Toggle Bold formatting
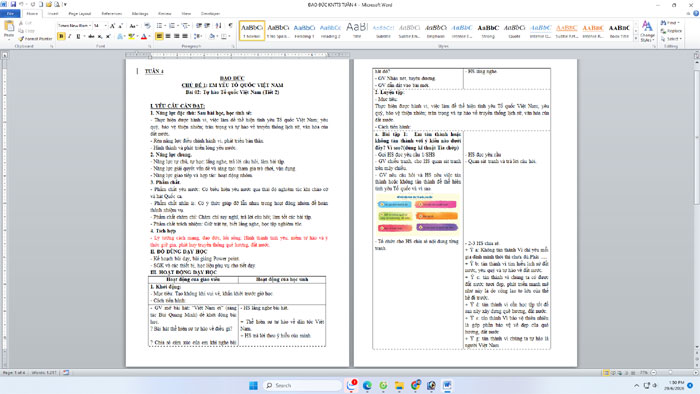This screenshot has height=394, width=700. (61, 36)
